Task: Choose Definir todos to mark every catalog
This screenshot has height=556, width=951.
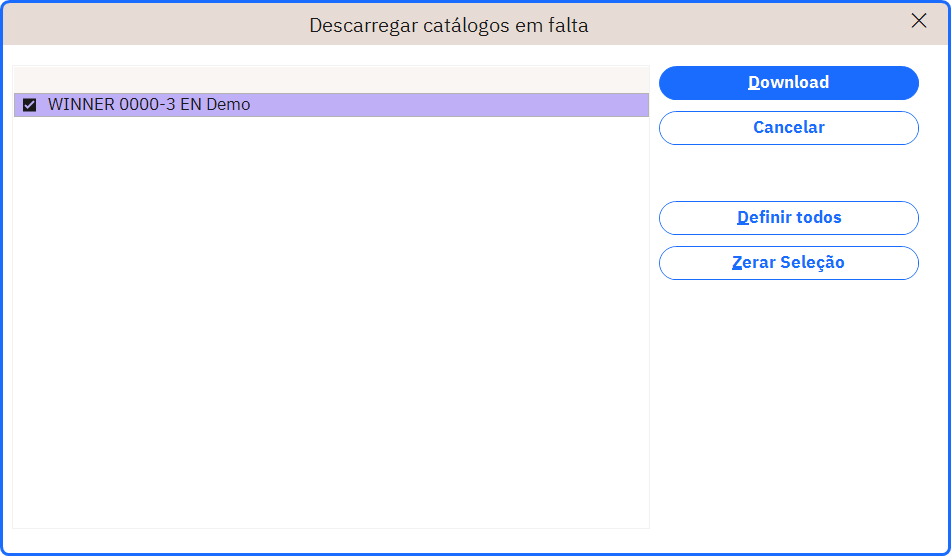Action: [x=788, y=218]
